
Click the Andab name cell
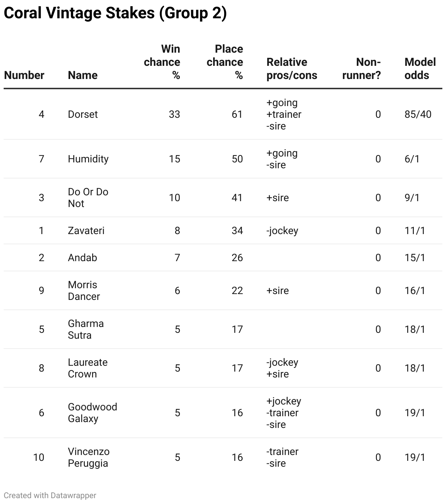(x=83, y=258)
